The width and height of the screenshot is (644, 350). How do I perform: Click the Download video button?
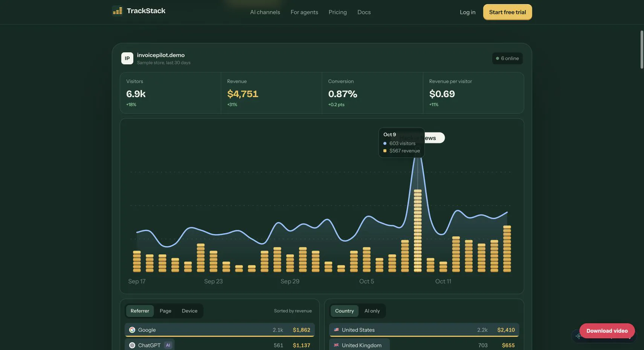point(607,331)
